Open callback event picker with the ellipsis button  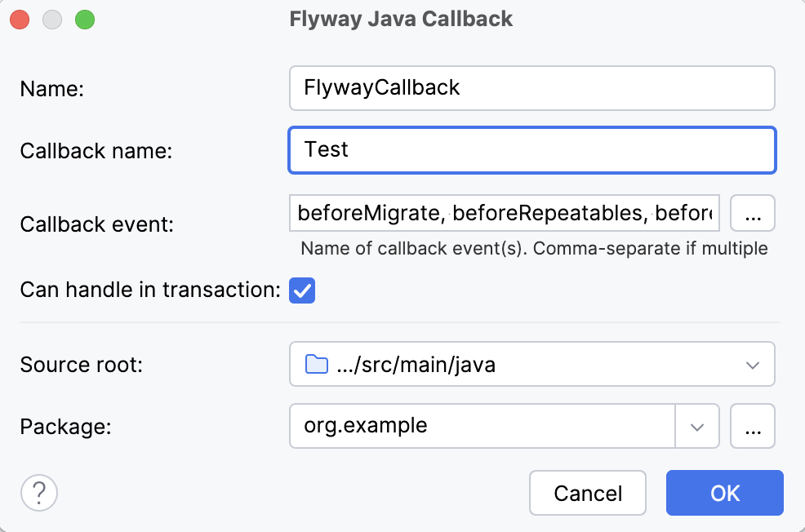752,213
